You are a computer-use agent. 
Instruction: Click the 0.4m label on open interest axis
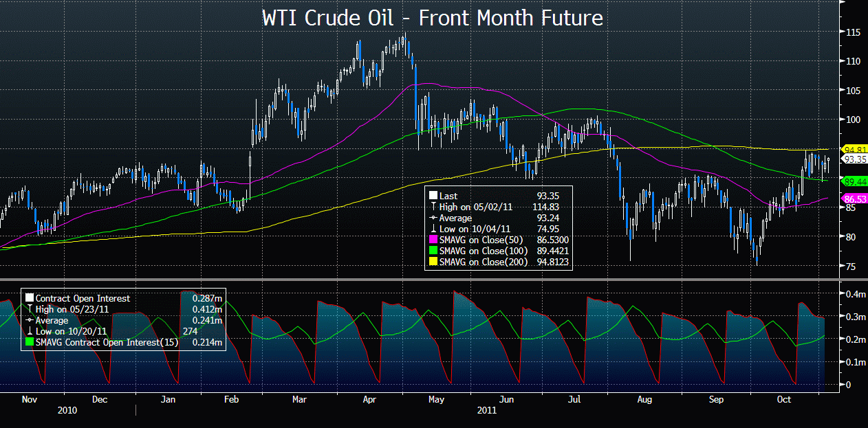(x=855, y=294)
